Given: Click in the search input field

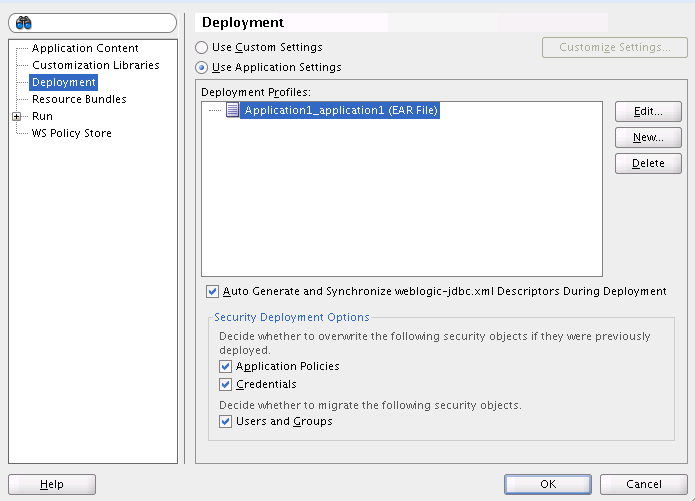Looking at the screenshot, I should pos(100,23).
